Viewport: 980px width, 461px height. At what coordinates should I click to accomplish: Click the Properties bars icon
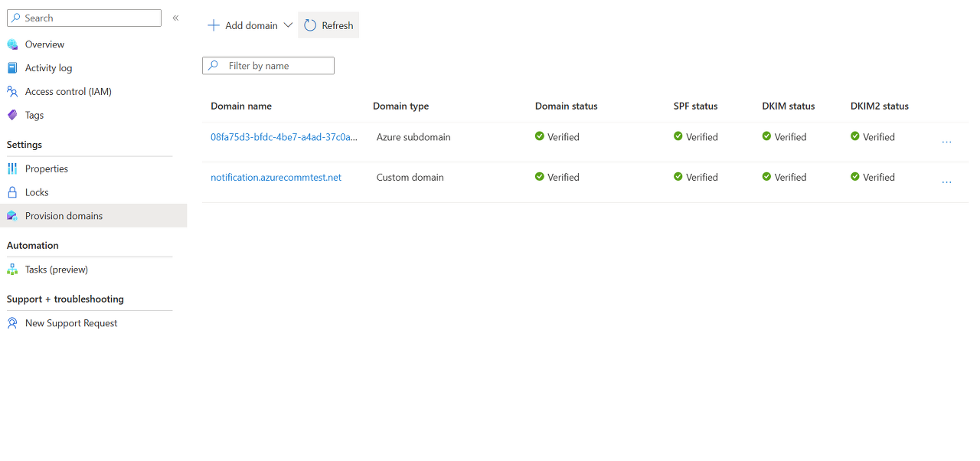[12, 168]
